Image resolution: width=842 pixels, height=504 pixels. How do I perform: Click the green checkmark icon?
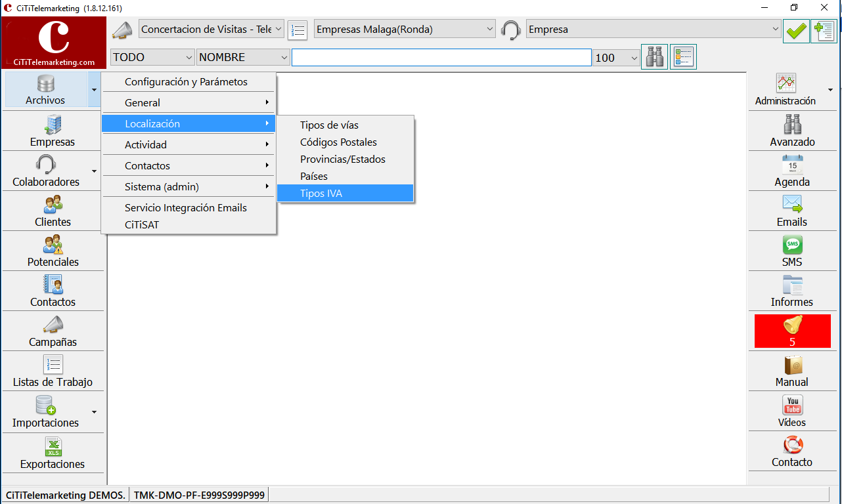(796, 30)
